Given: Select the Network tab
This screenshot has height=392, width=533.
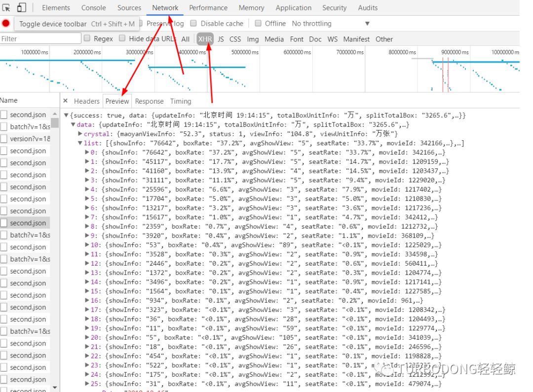Looking at the screenshot, I should pyautogui.click(x=165, y=7).
